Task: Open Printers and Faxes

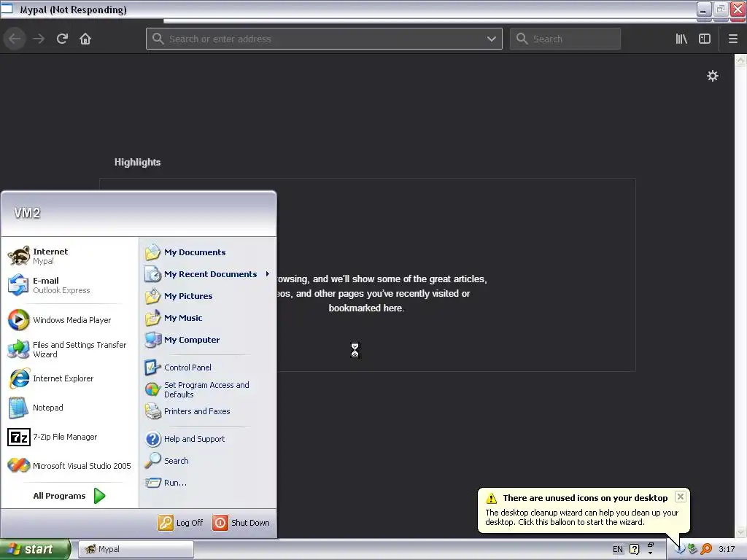Action: pos(208,411)
